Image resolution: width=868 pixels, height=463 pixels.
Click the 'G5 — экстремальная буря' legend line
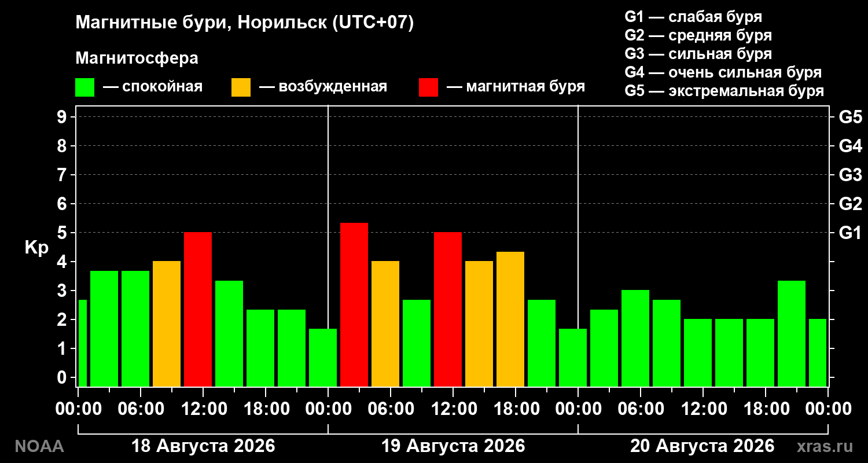pos(724,91)
